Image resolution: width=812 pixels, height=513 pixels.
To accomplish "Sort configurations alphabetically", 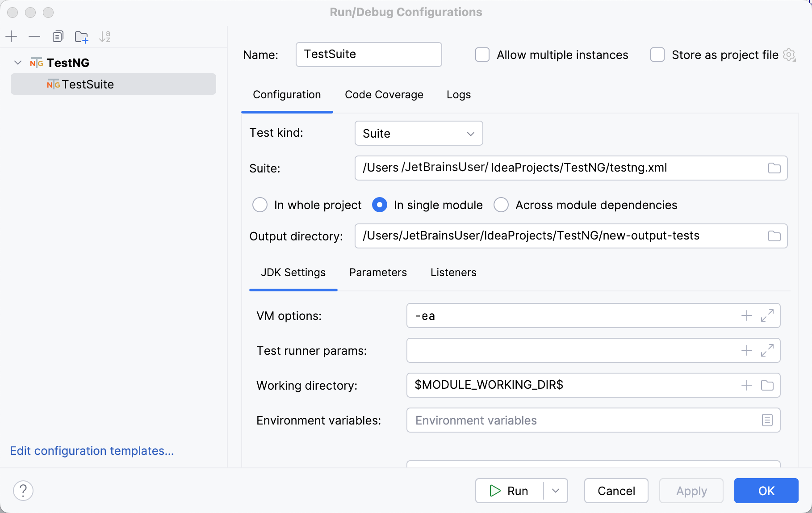I will point(105,36).
